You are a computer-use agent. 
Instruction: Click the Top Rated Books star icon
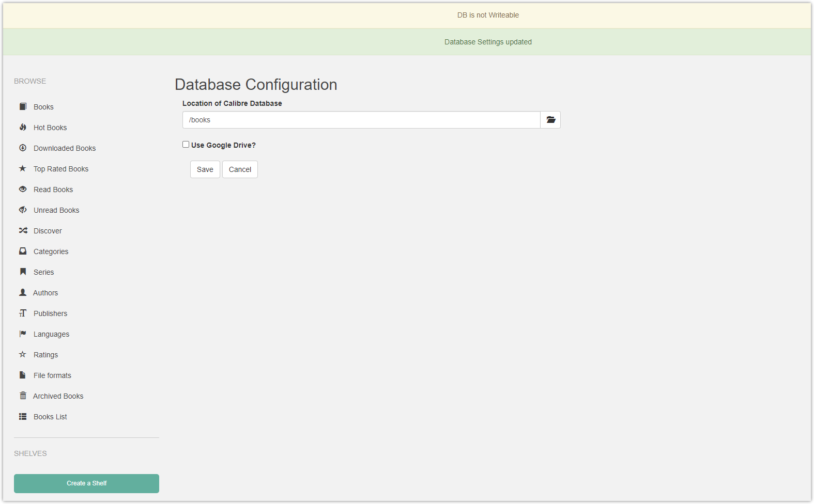point(23,168)
